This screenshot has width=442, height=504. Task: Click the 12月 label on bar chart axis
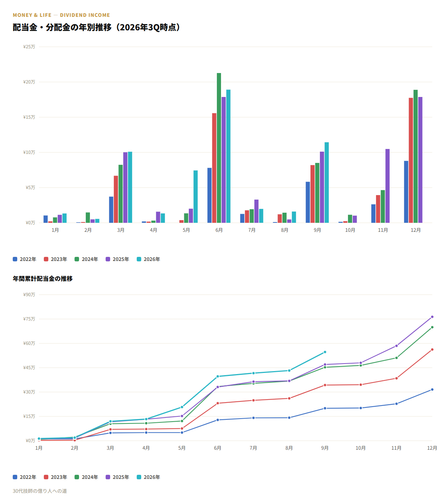click(x=416, y=230)
